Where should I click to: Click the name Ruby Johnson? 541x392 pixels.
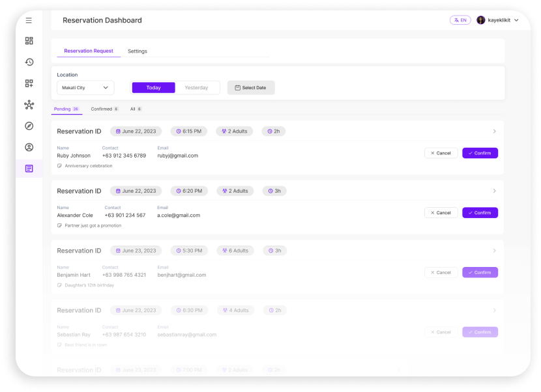pyautogui.click(x=74, y=156)
